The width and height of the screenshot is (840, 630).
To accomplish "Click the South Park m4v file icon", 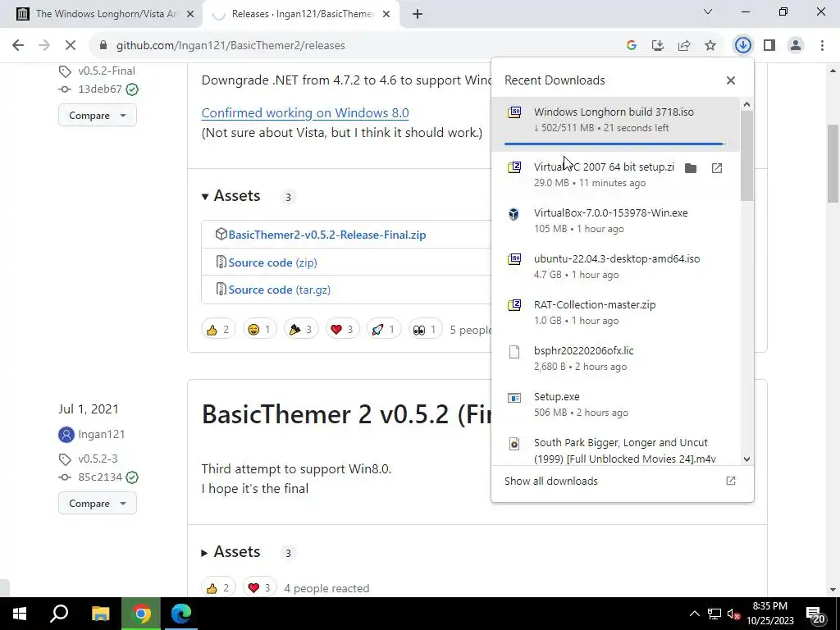I will [x=514, y=444].
